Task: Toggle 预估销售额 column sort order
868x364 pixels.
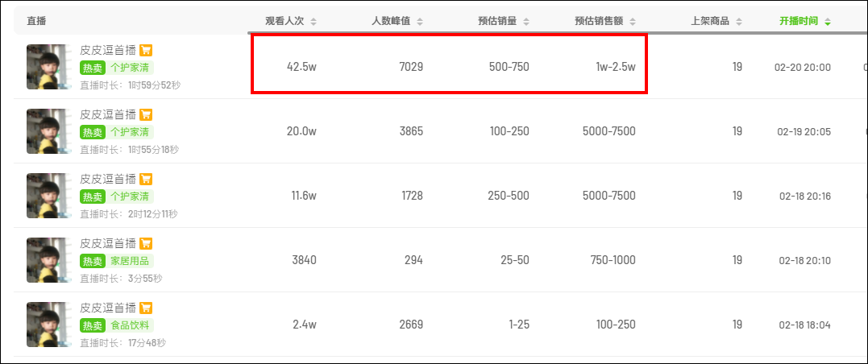Action: click(632, 22)
